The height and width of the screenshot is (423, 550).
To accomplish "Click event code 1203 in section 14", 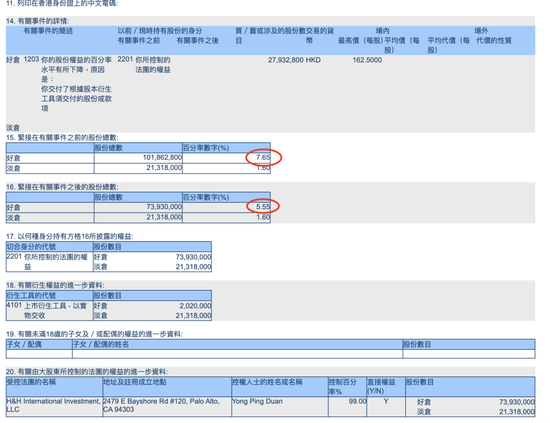I will pos(31,60).
